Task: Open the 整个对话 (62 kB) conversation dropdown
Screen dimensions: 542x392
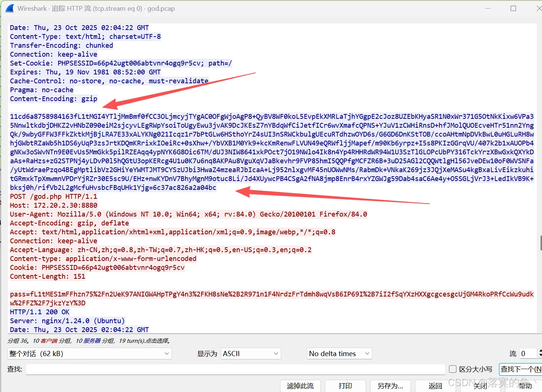Action: tap(89, 354)
